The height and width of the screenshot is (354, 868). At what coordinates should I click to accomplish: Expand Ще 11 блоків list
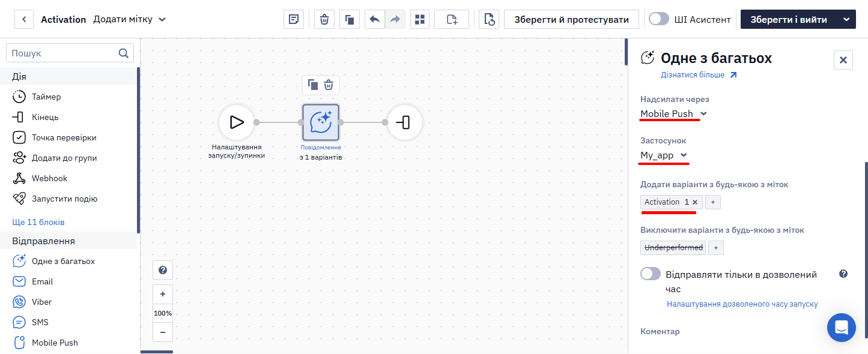tap(38, 222)
